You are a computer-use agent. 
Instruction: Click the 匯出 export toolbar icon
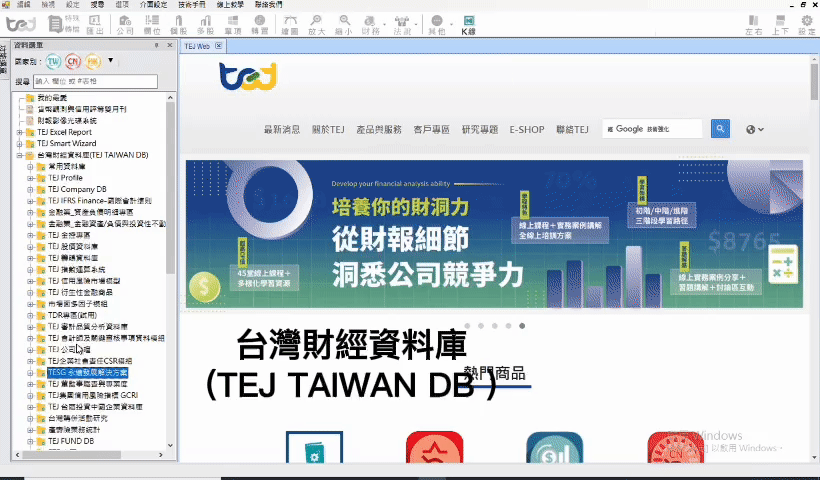click(96, 25)
